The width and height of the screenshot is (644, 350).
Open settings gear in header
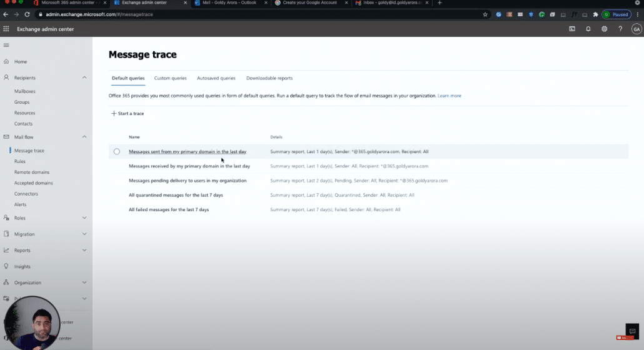click(x=604, y=29)
